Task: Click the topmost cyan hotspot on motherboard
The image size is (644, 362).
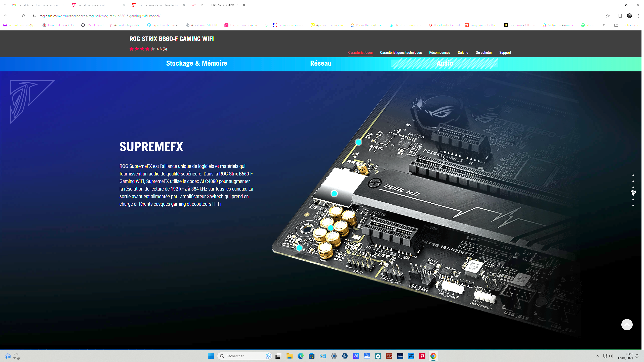Action: tap(358, 142)
